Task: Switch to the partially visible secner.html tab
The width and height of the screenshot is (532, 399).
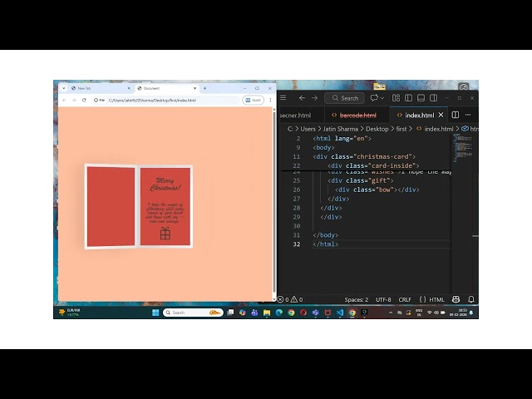Action: click(x=296, y=116)
